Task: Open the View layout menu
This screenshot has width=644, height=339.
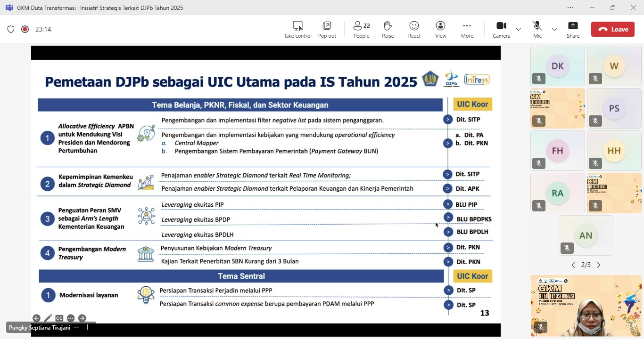Action: coord(440,29)
